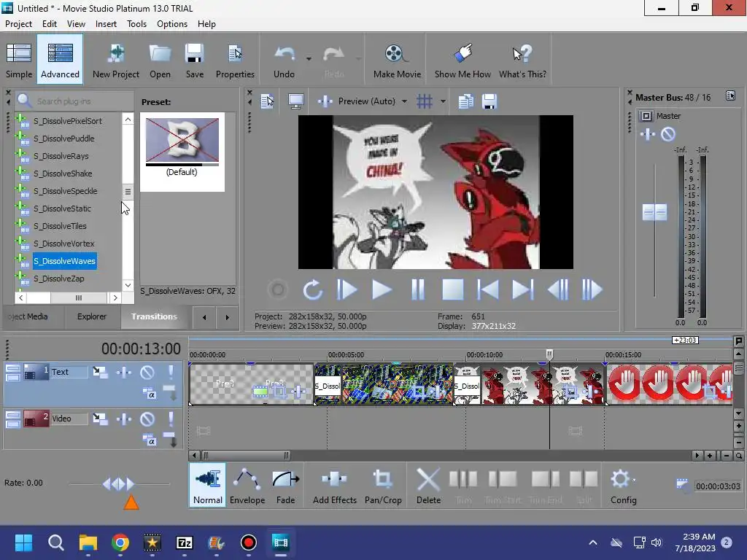Screen dimensions: 747x560
Task: Select S_DissolveZap transition
Action: (58, 279)
